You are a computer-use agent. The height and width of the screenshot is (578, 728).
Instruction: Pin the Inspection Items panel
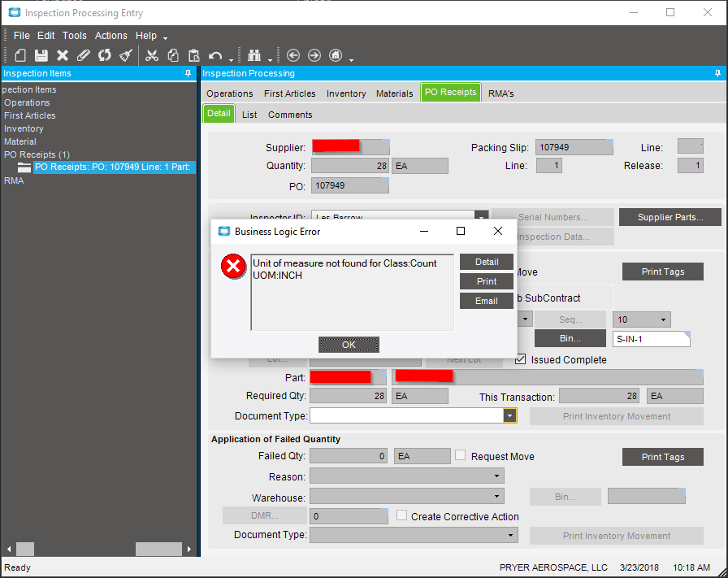188,73
